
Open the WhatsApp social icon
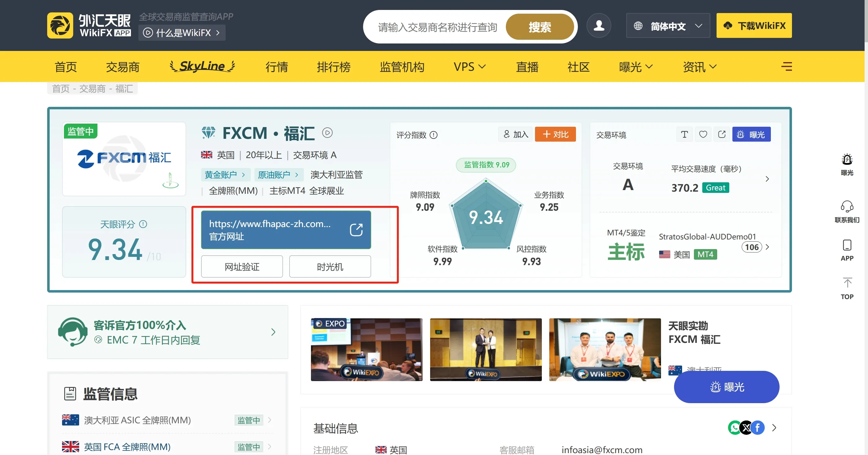tap(735, 428)
